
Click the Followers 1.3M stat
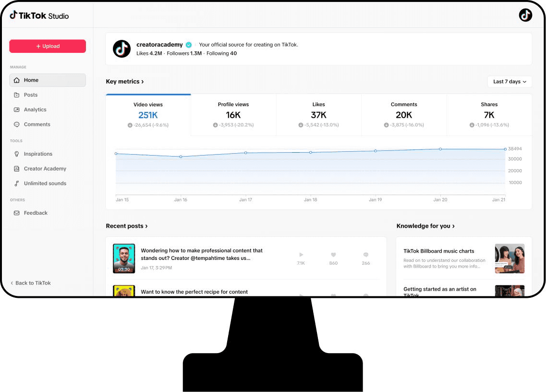click(x=184, y=53)
